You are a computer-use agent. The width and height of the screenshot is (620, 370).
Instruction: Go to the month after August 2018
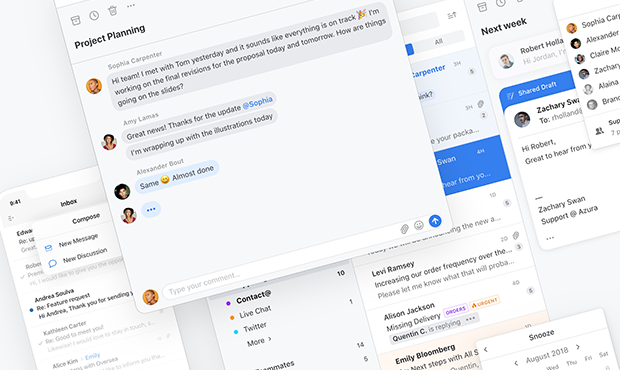click(578, 347)
